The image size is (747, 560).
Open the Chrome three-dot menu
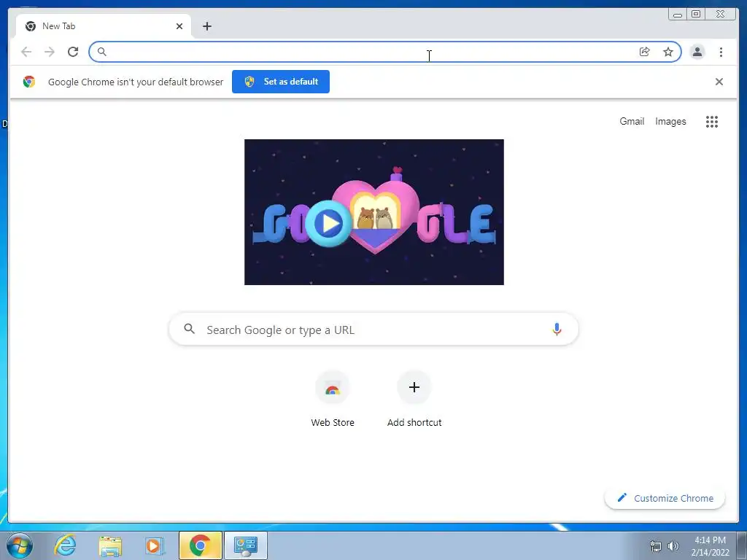[721, 52]
